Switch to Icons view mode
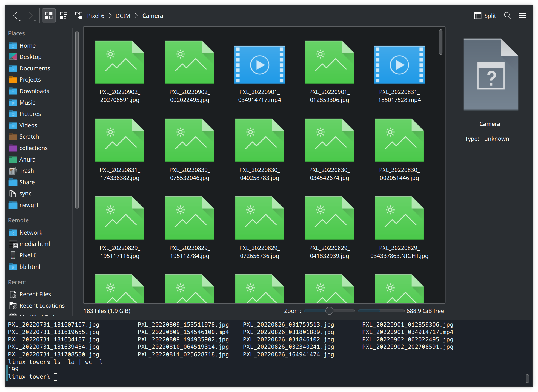 pos(49,16)
